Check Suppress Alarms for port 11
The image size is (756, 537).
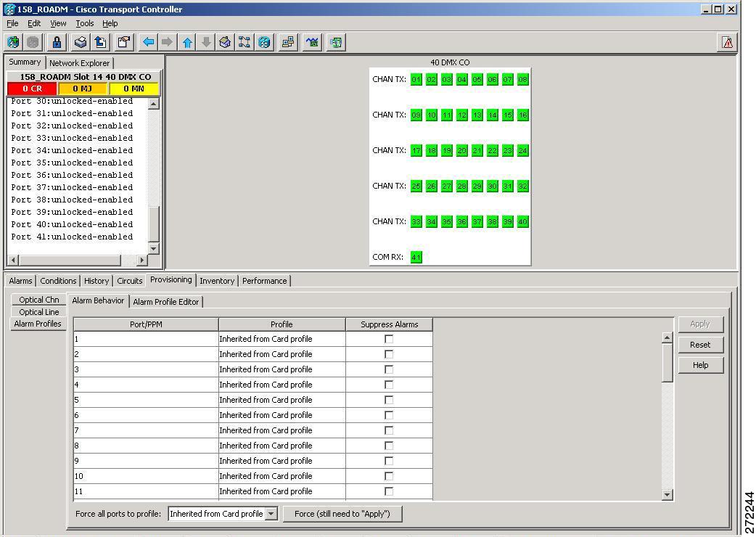pos(389,492)
